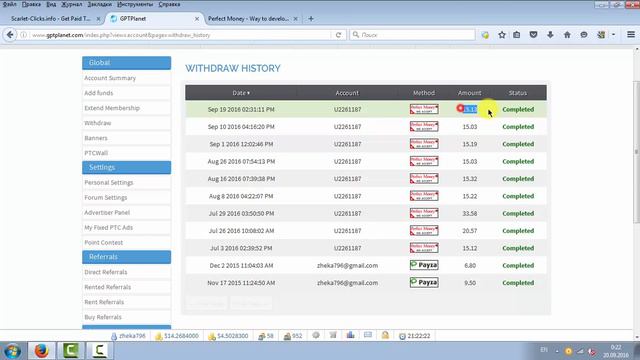Open My Fixed PTC Ads link
This screenshot has height=360, width=640.
[109, 227]
